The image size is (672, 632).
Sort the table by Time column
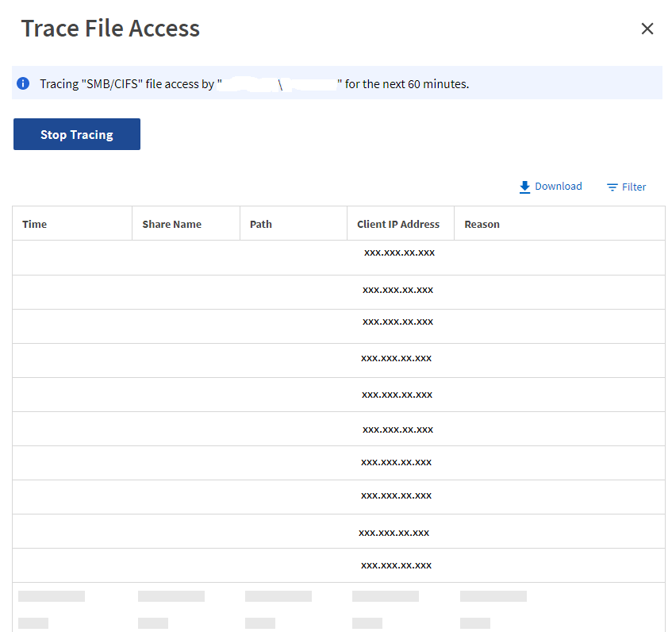coord(34,224)
